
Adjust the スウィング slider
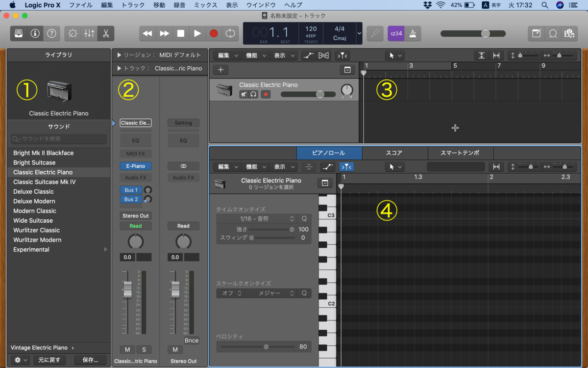(x=272, y=237)
